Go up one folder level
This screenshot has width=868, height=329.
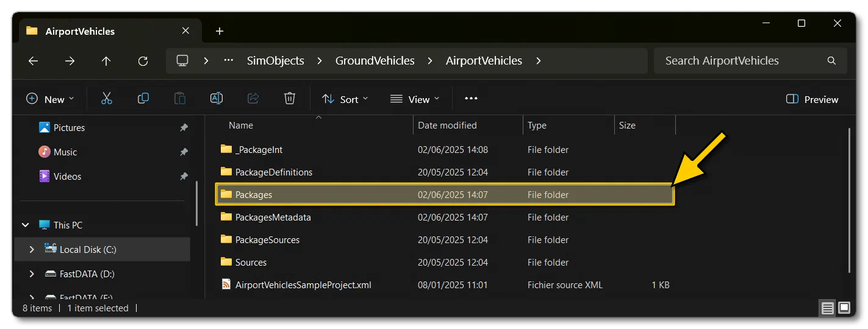[106, 61]
